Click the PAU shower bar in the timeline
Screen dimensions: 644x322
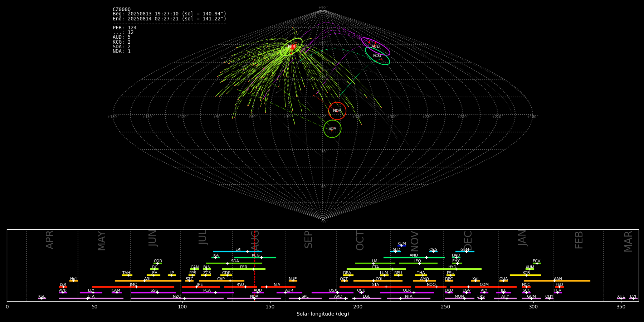coord(240,287)
